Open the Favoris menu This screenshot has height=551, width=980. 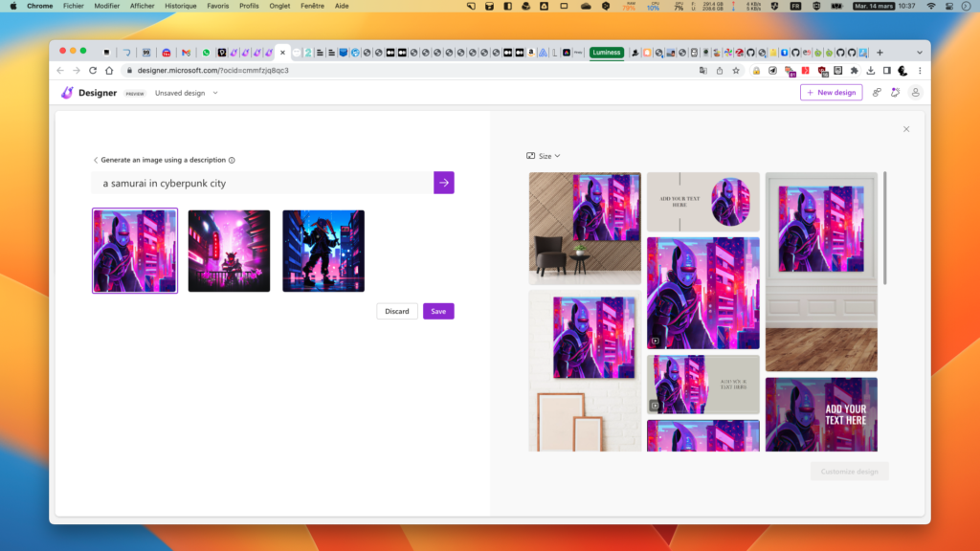point(217,6)
